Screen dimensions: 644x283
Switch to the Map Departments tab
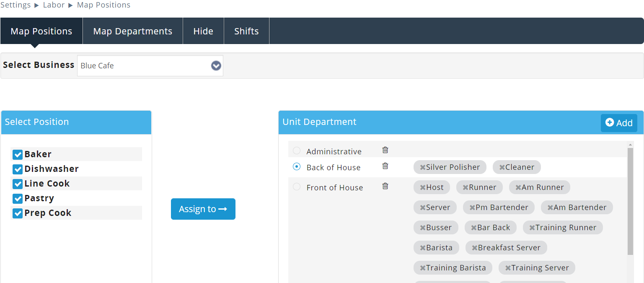132,31
